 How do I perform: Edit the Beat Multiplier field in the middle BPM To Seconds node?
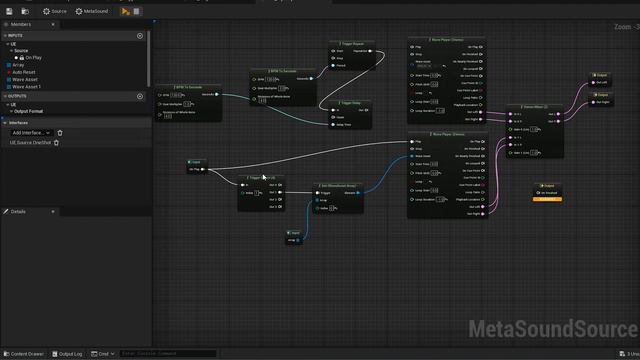pos(282,88)
